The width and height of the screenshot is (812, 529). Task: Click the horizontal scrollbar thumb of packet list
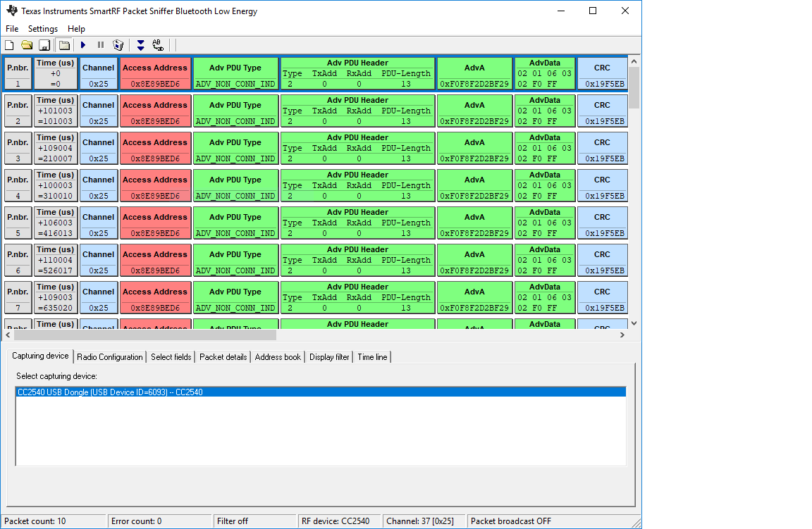145,335
